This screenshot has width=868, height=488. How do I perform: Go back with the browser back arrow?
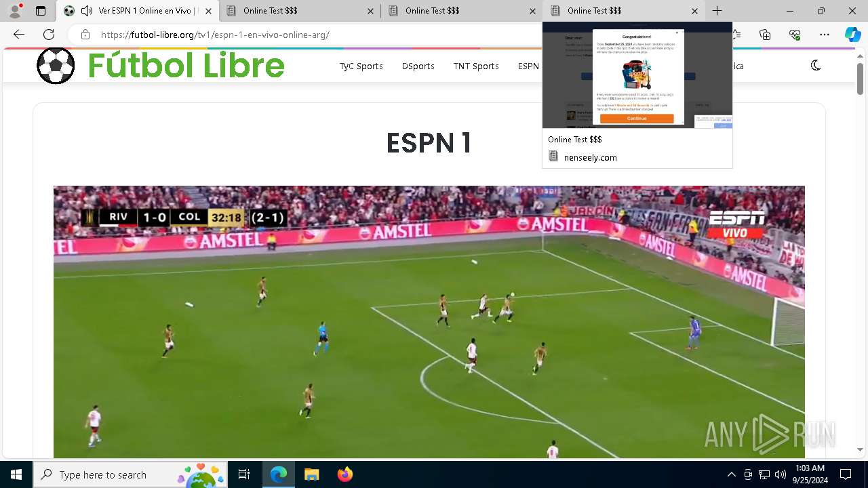pyautogui.click(x=19, y=35)
